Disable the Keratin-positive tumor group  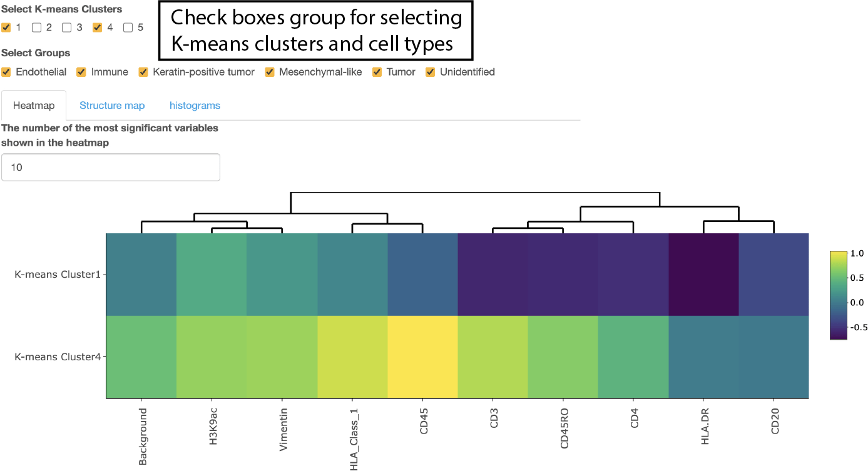143,72
